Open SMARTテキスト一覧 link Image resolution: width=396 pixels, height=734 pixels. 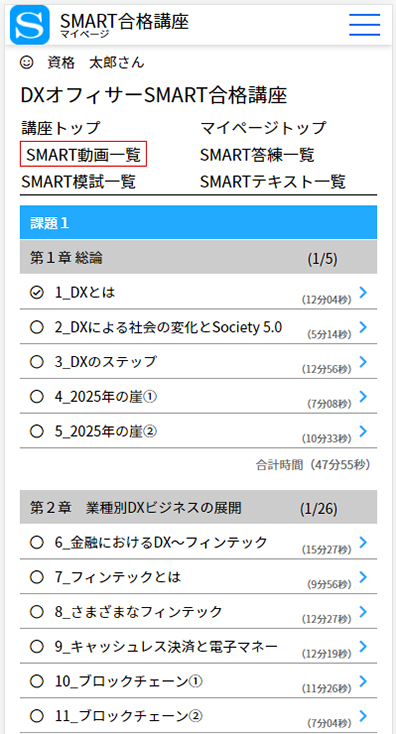pos(272,182)
